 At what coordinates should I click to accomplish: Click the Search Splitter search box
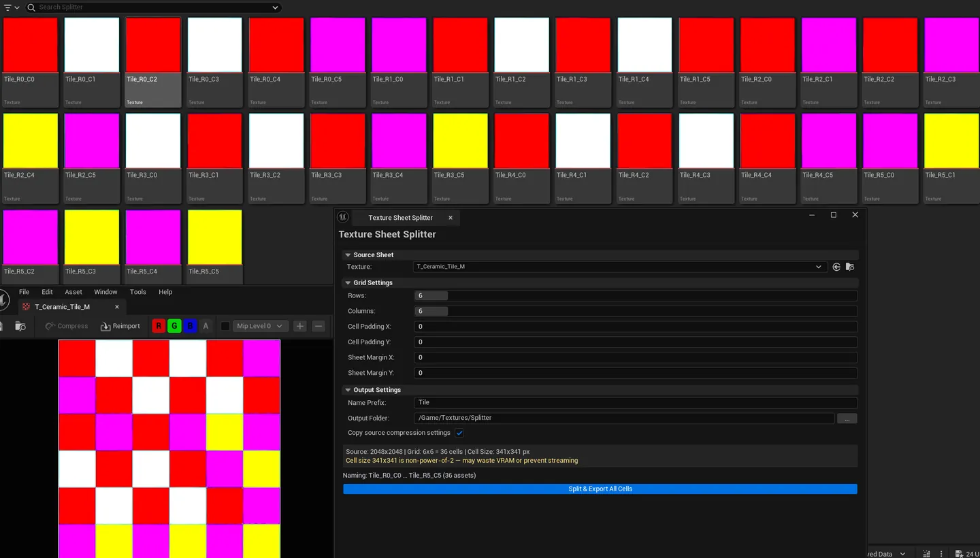[x=153, y=7]
